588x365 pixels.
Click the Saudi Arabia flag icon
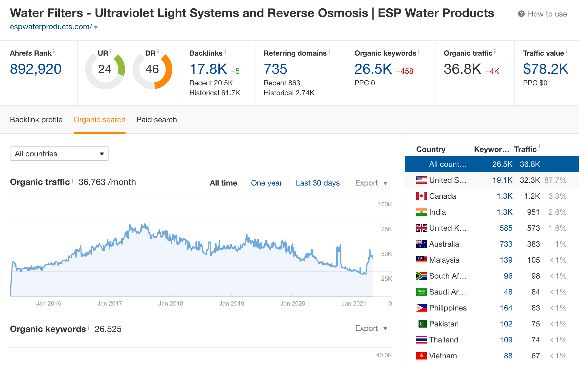pos(421,292)
